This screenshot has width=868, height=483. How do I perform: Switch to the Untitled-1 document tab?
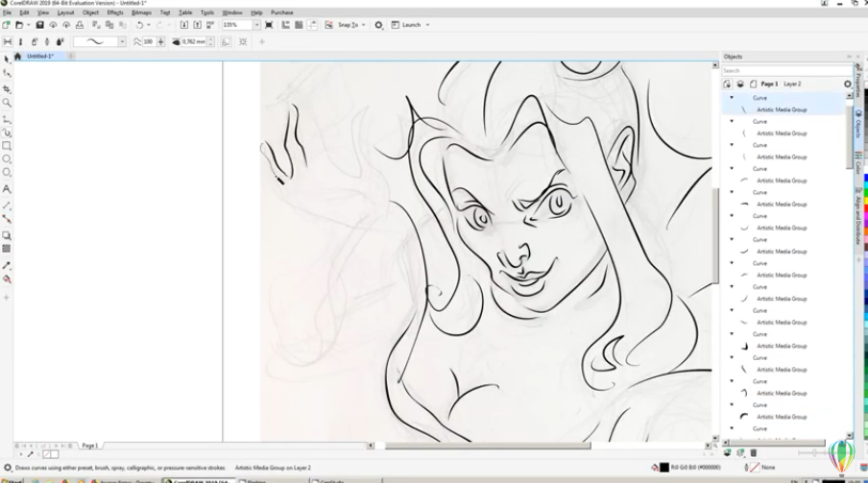pos(39,57)
